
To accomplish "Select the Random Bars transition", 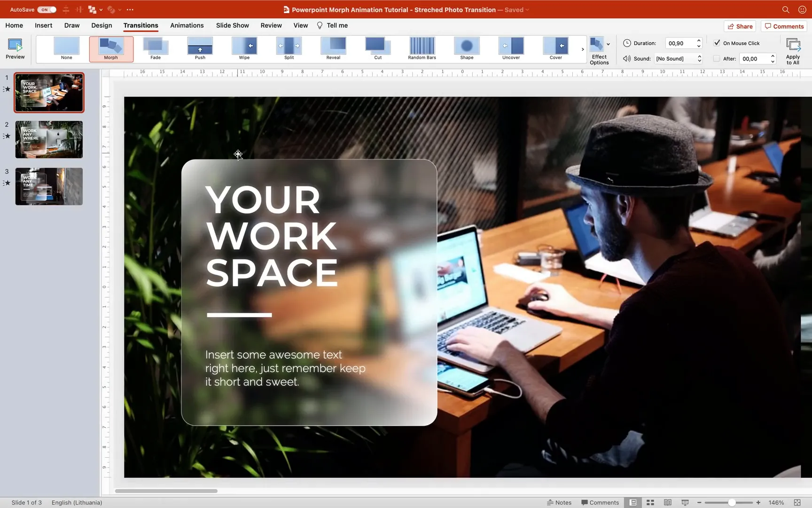I will pyautogui.click(x=421, y=48).
